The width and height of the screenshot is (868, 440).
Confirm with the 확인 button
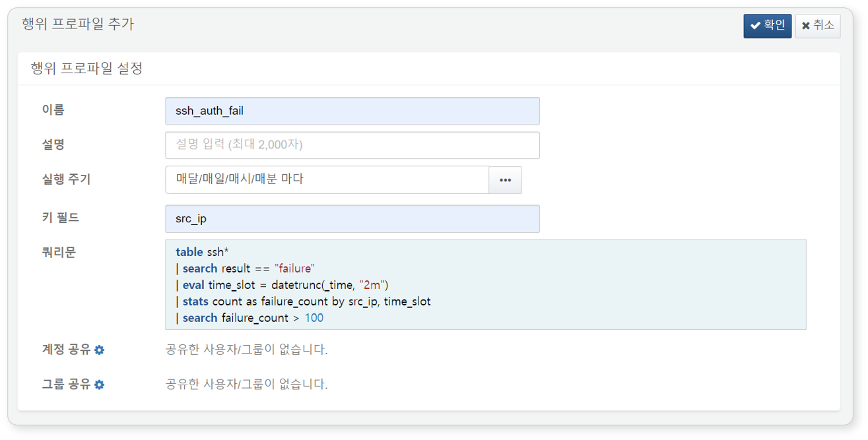pos(767,26)
